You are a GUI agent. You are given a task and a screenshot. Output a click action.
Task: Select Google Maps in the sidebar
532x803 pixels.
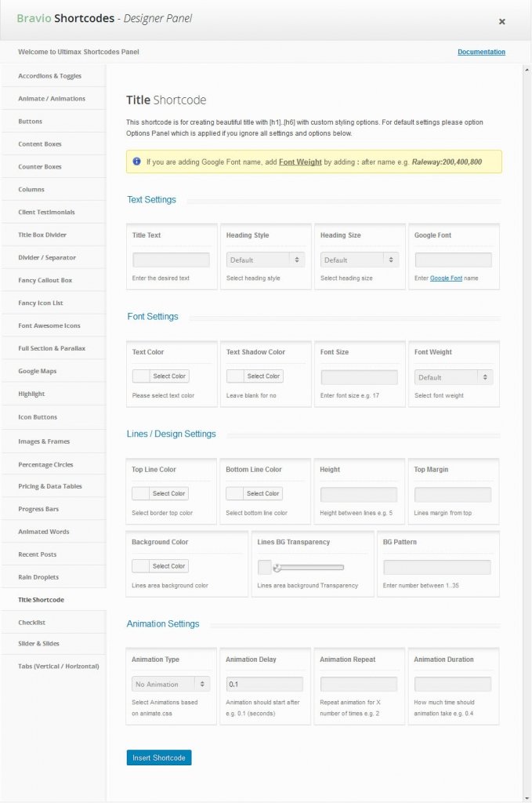[38, 371]
